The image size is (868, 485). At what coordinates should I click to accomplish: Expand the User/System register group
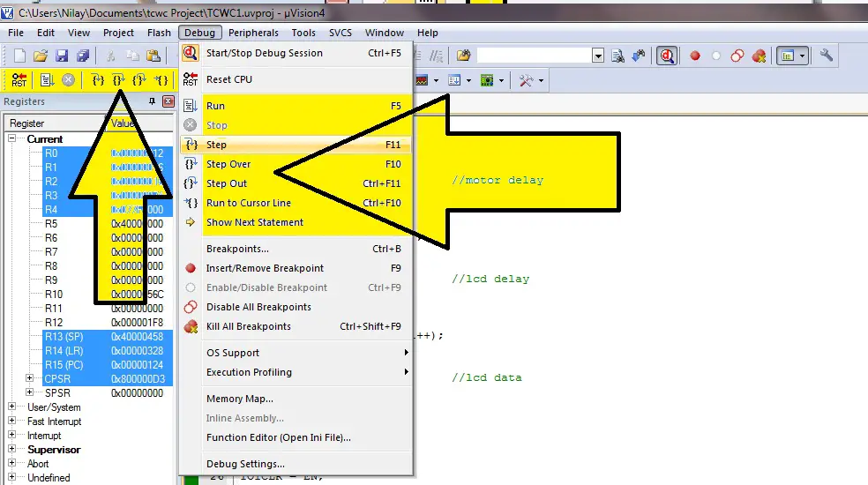coord(11,407)
